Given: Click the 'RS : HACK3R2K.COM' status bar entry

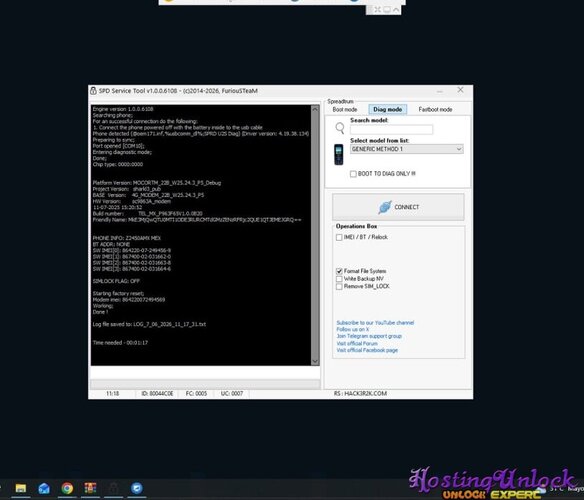Looking at the screenshot, I should pyautogui.click(x=360, y=393).
